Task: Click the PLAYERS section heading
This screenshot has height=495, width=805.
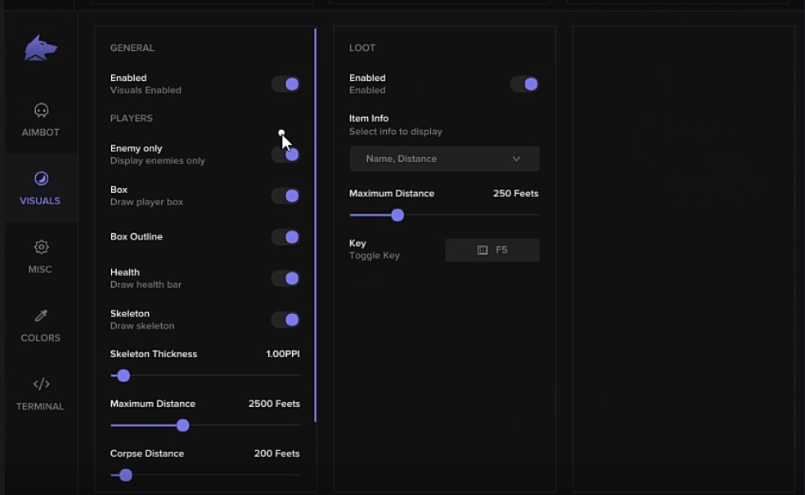Action: [131, 118]
